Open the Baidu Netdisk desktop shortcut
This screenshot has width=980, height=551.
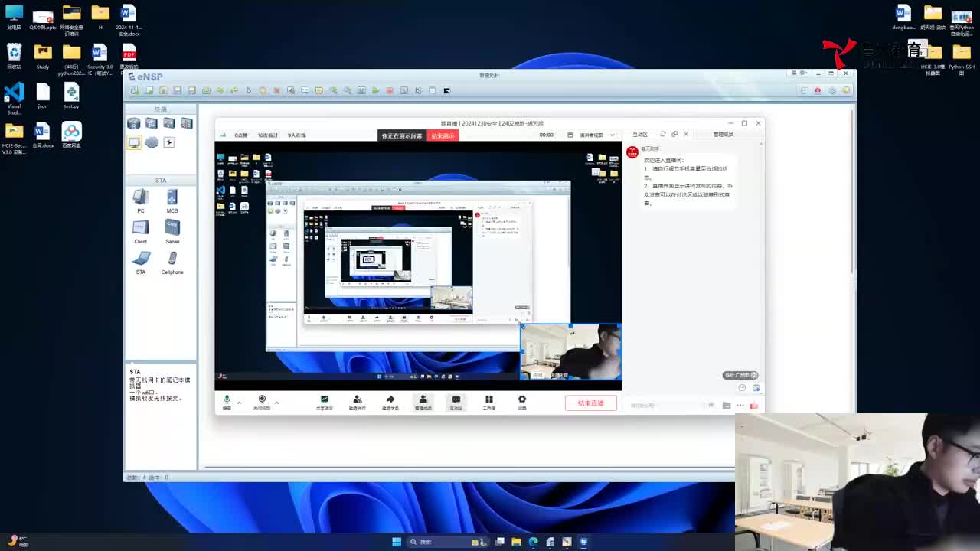click(x=71, y=135)
